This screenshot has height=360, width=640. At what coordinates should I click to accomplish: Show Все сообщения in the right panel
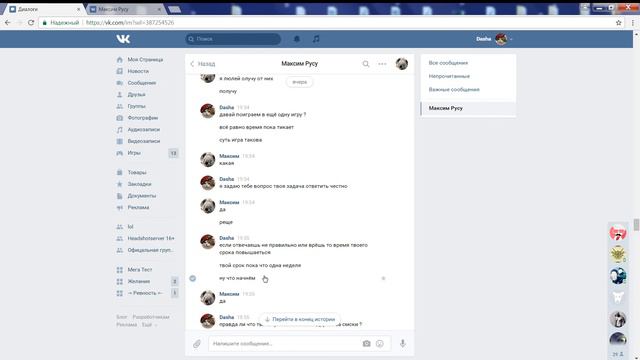[448, 63]
